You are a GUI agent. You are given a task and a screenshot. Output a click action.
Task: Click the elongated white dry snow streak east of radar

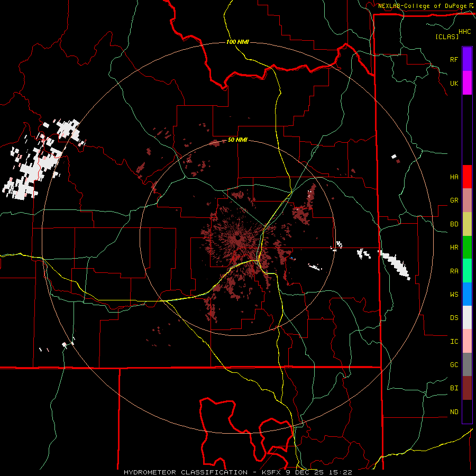pyautogui.click(x=396, y=264)
